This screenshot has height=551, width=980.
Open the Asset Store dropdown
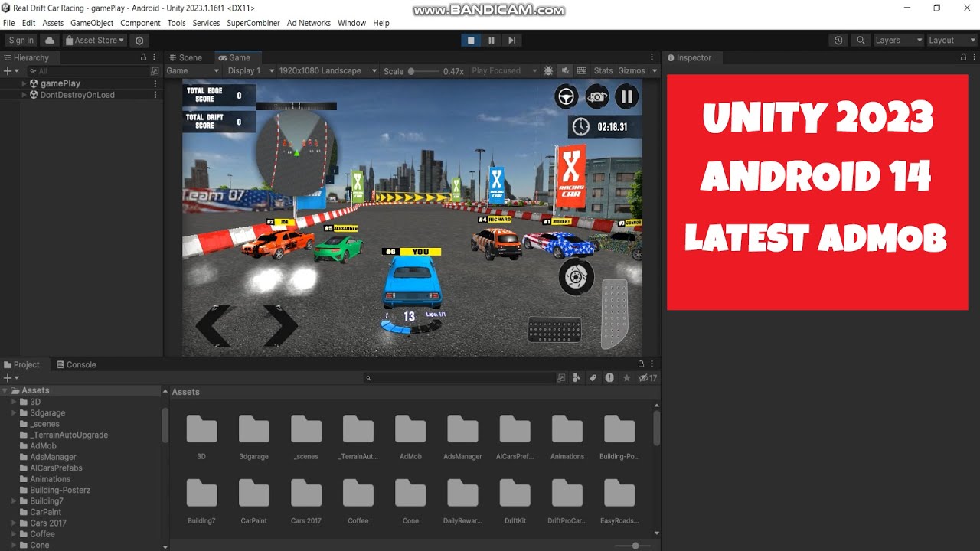[x=95, y=41]
